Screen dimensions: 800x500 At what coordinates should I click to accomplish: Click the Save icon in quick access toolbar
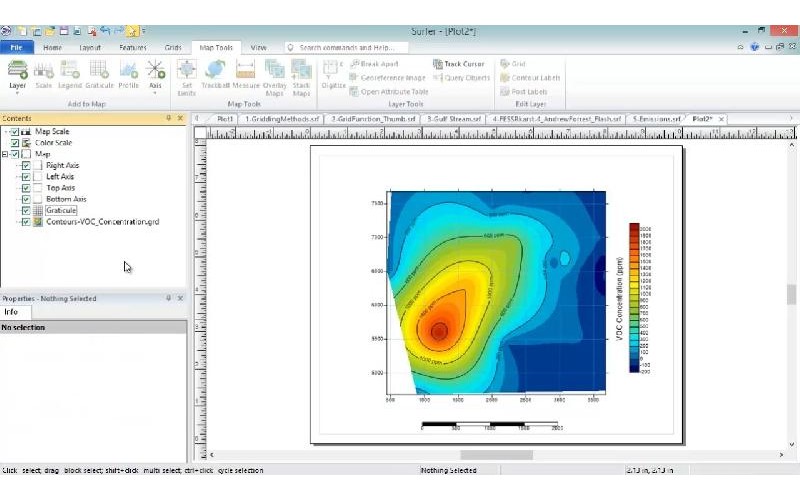[63, 32]
